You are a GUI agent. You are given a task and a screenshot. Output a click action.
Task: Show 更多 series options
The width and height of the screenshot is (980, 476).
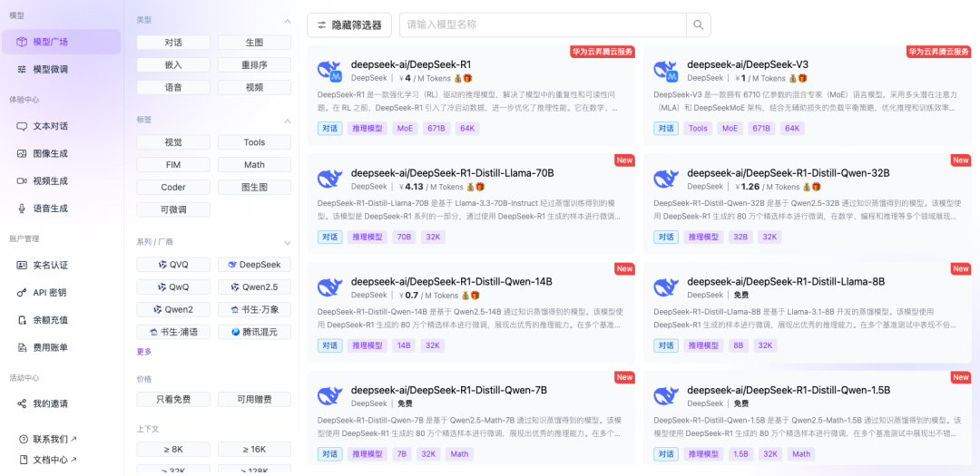143,352
